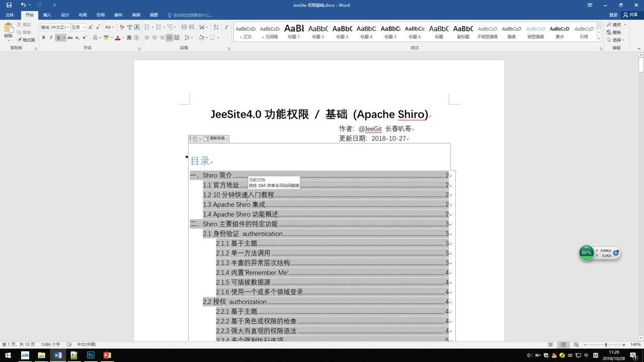Click the Photoshop icon in the taskbar
644x362 pixels.
[x=91, y=355]
